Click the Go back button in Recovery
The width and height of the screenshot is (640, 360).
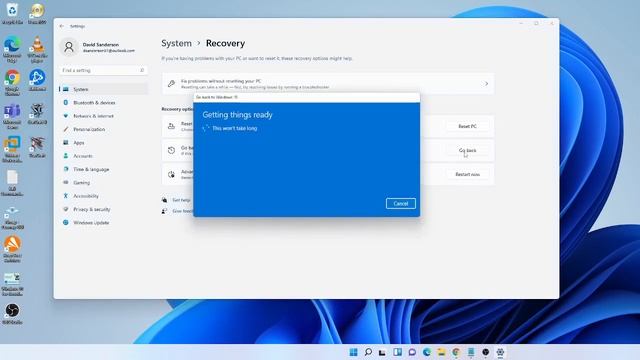(467, 151)
